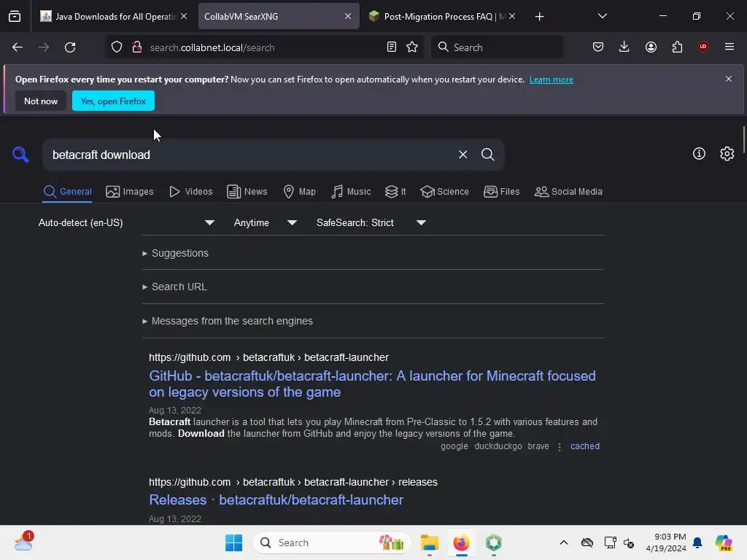The image size is (747, 560).
Task: Open the Copilot preview icon
Action: pos(724,542)
